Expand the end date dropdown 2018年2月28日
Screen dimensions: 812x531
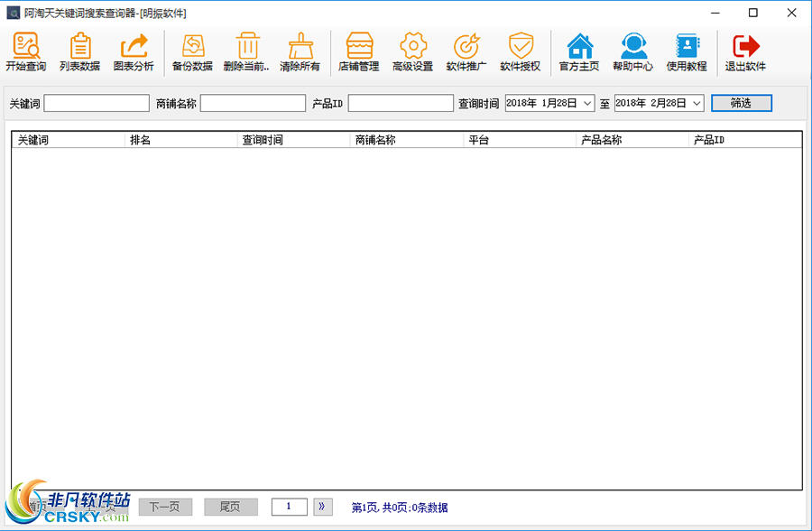click(697, 103)
